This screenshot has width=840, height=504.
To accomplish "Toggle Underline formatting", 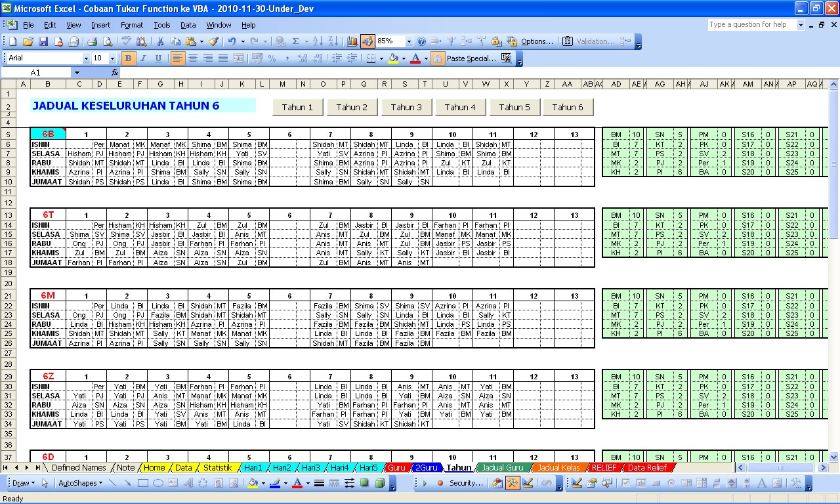I will click(158, 58).
